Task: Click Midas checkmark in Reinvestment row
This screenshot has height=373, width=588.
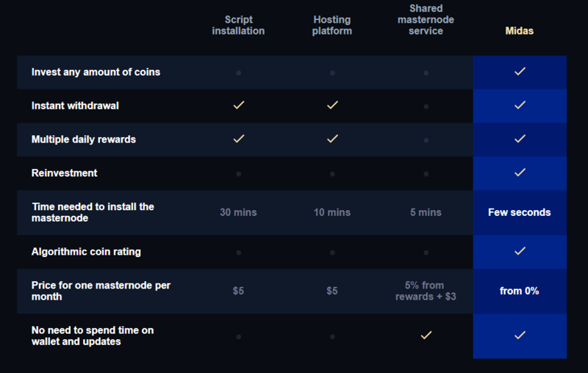Action: coord(520,173)
